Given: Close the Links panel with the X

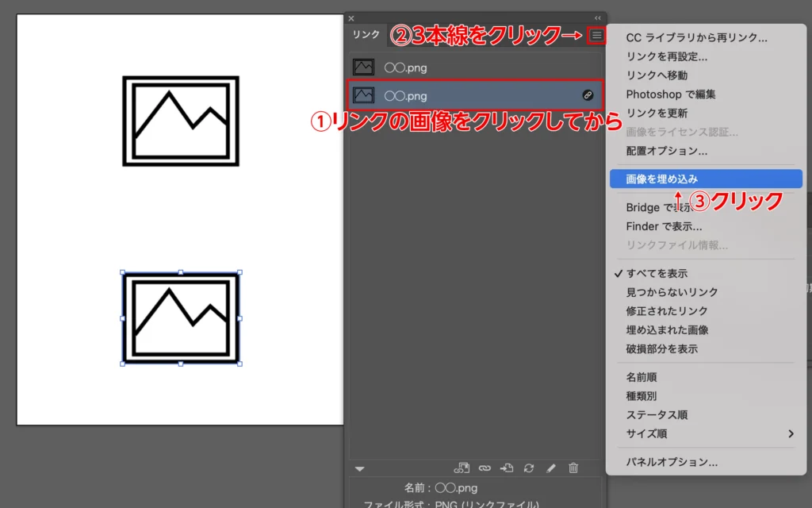Looking at the screenshot, I should [351, 18].
